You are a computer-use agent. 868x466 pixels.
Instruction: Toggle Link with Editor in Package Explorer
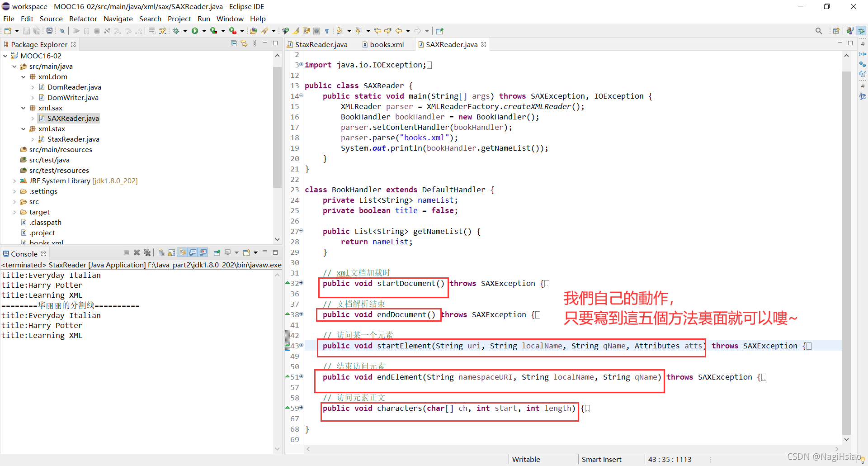pos(244,43)
